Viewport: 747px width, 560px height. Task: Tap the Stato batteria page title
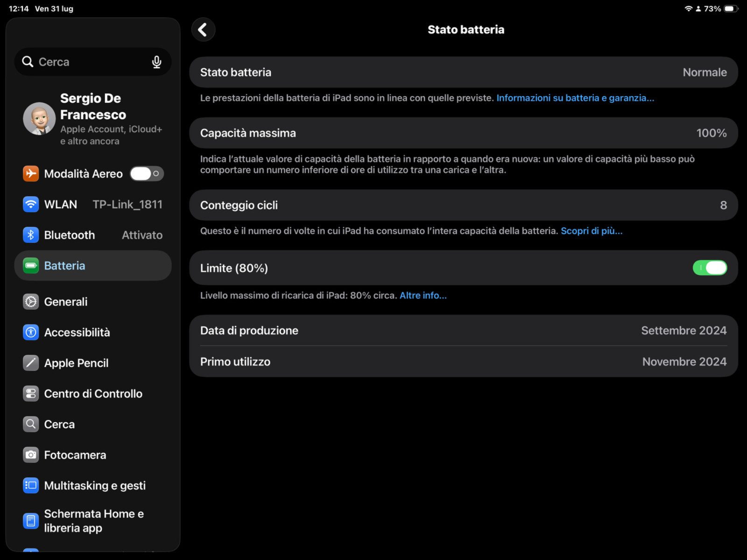point(466,30)
